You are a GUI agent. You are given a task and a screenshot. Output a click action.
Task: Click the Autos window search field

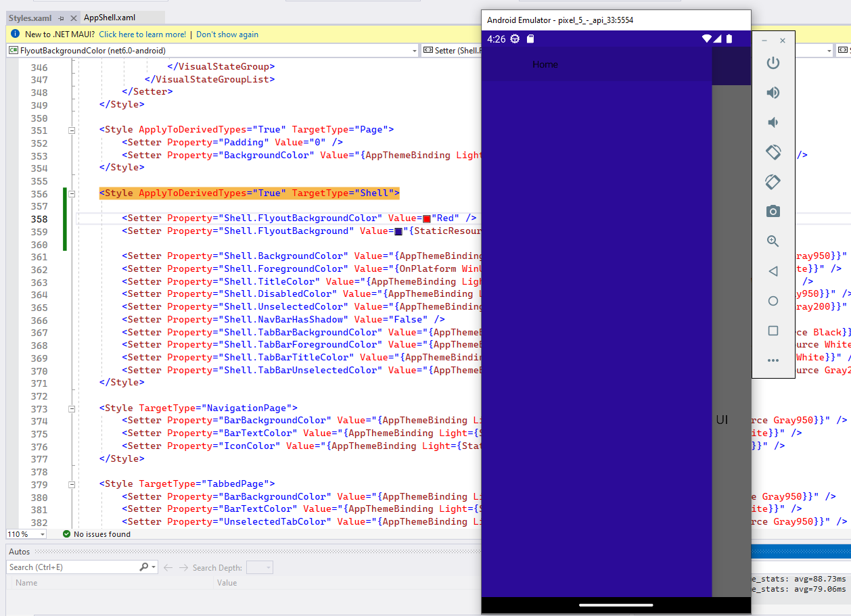74,567
